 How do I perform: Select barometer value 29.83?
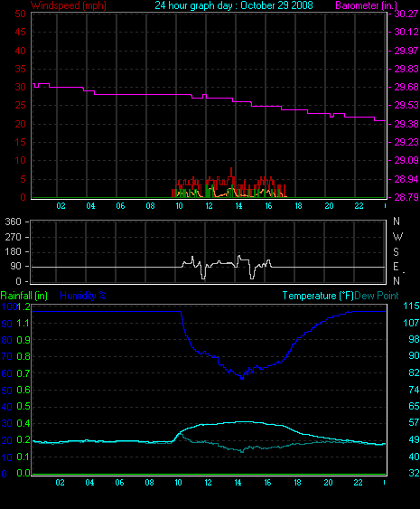406,69
